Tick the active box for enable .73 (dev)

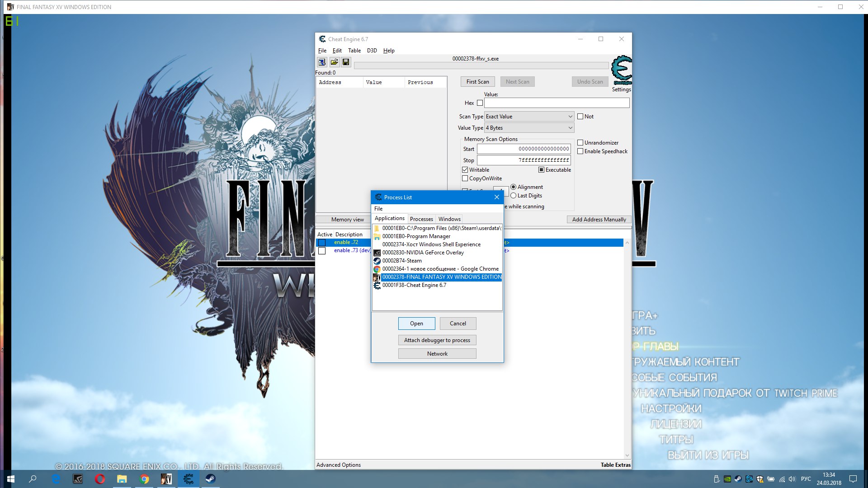(x=322, y=251)
